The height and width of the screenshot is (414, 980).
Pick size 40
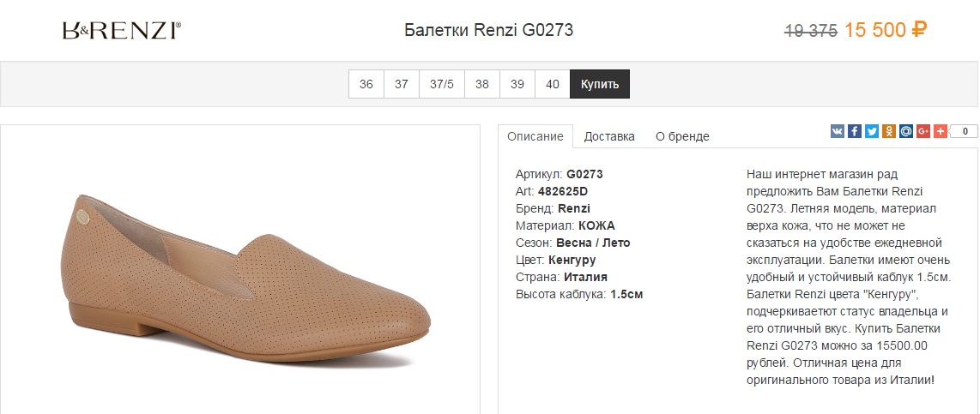click(x=553, y=84)
